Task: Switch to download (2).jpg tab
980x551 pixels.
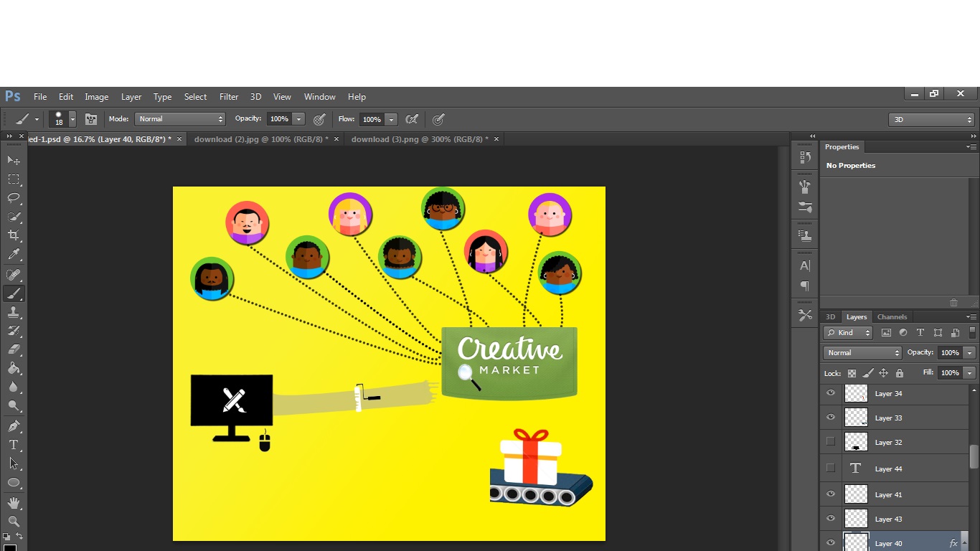Action: click(x=261, y=139)
